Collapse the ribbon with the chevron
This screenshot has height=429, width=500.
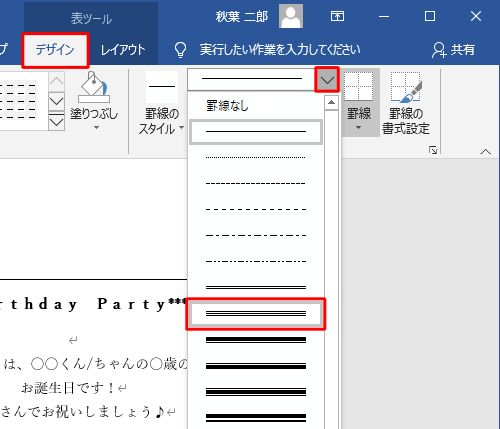click(x=485, y=152)
